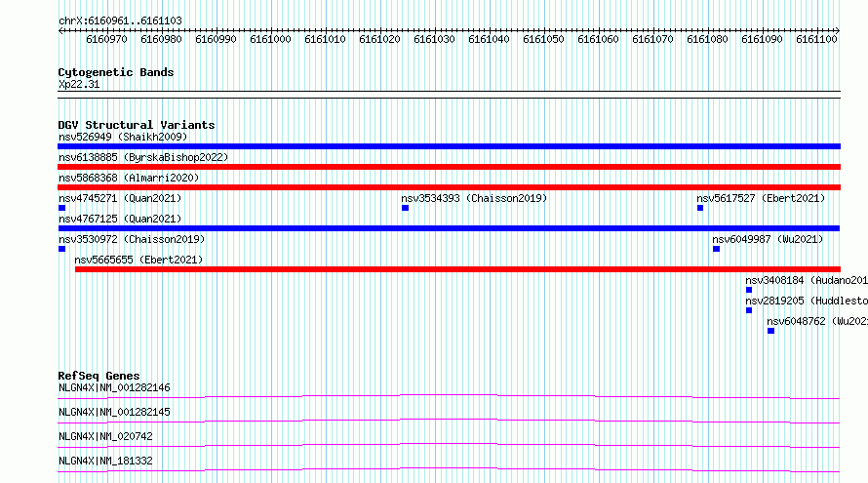Click the NLGN4X|NM_001282146 gene label
868x483 pixels.
tap(114, 387)
